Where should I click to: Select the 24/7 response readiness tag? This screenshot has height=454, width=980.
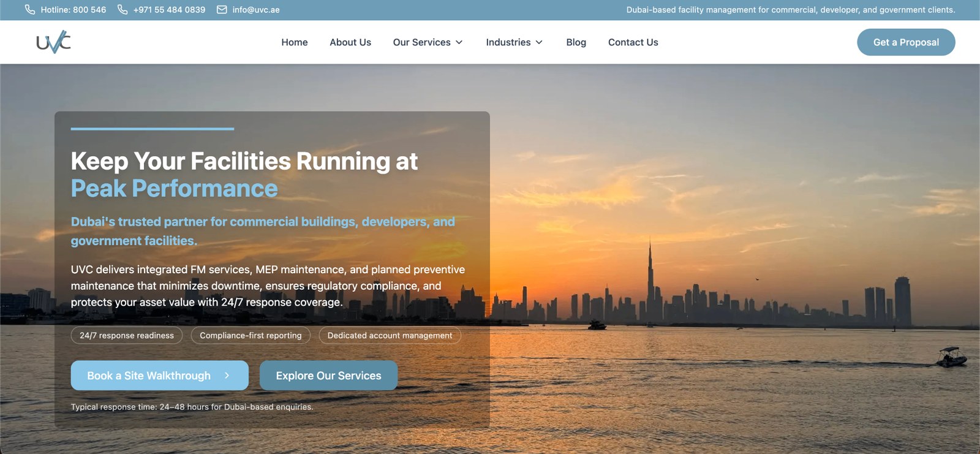127,336
